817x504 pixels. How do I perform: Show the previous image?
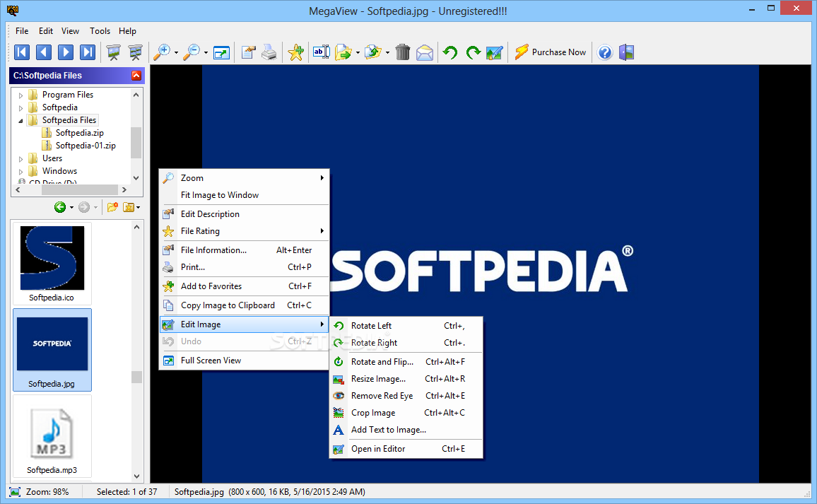pyautogui.click(x=44, y=52)
